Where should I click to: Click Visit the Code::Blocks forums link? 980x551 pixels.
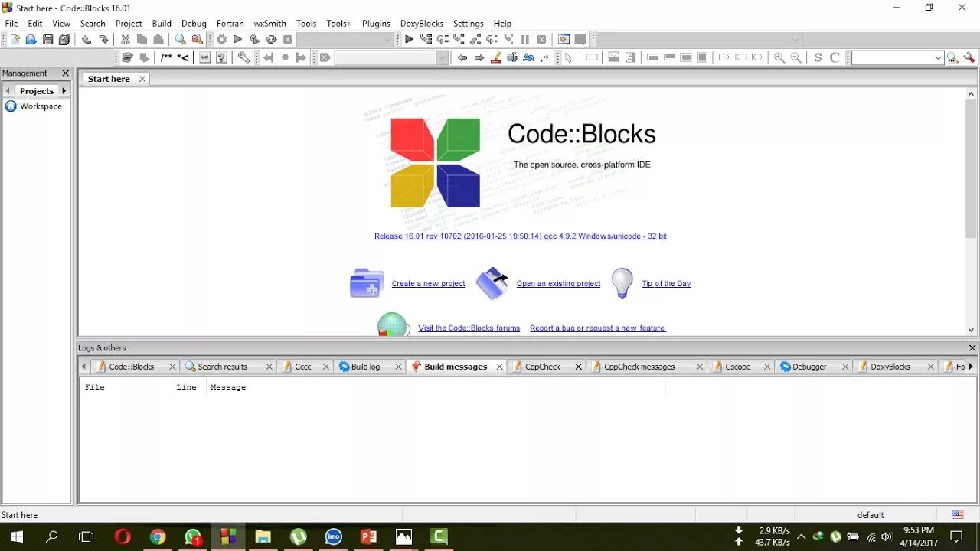(469, 328)
